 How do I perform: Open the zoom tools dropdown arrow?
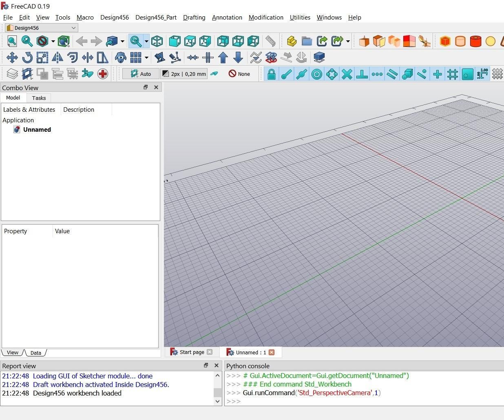(145, 41)
